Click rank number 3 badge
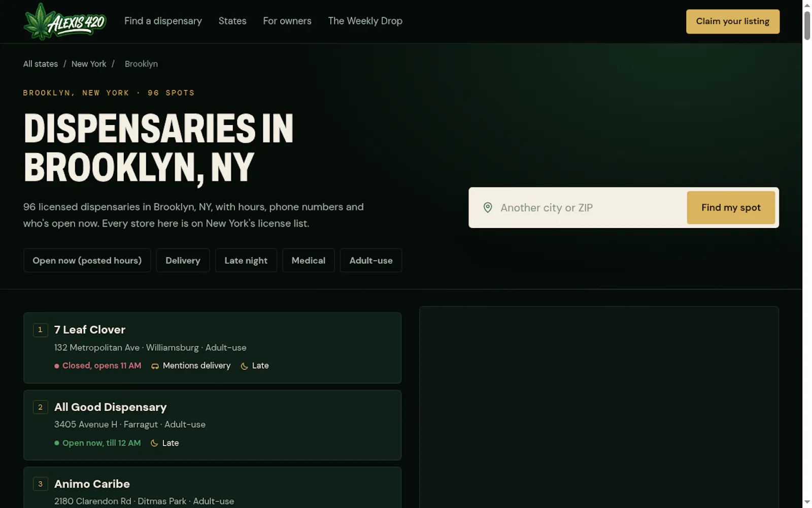 (41, 484)
